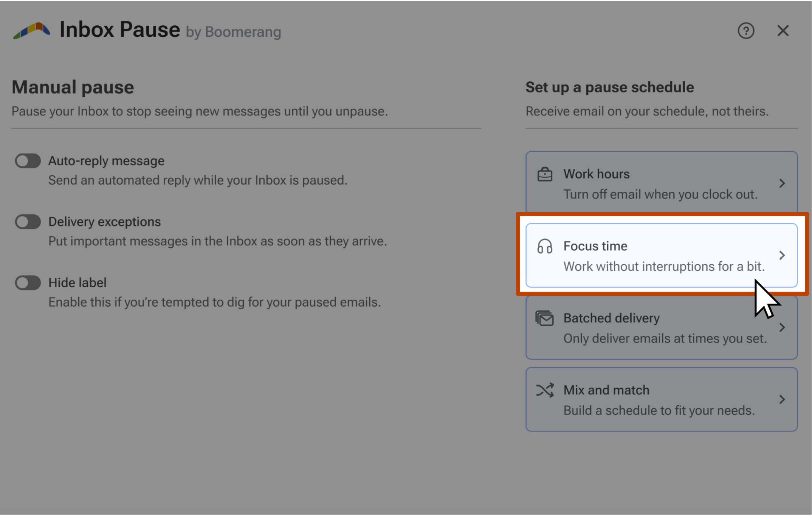
Task: Enable the Auto-reply message toggle
Action: 28,161
